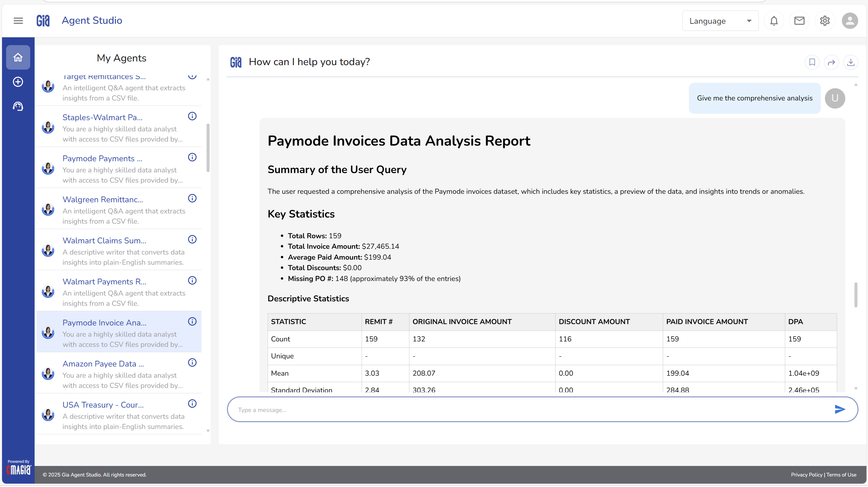Bookmark this conversation

812,62
